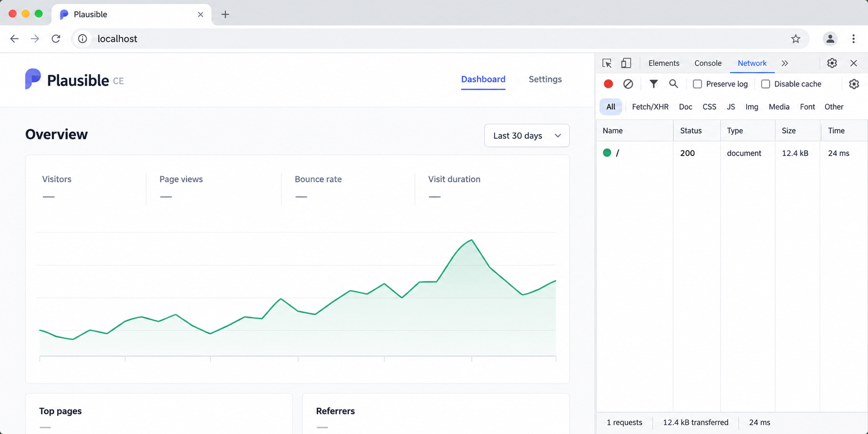View site information icon in address bar
Screen dimensions: 868x434
tap(83, 39)
